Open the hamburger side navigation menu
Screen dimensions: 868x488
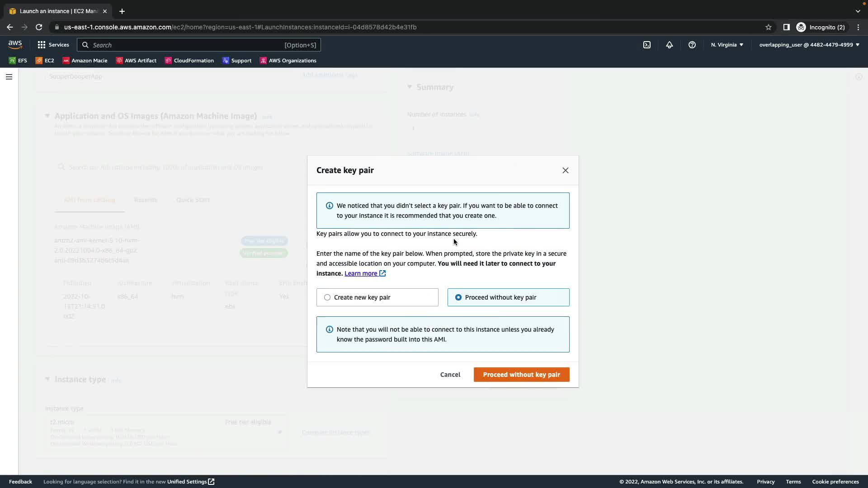point(9,77)
